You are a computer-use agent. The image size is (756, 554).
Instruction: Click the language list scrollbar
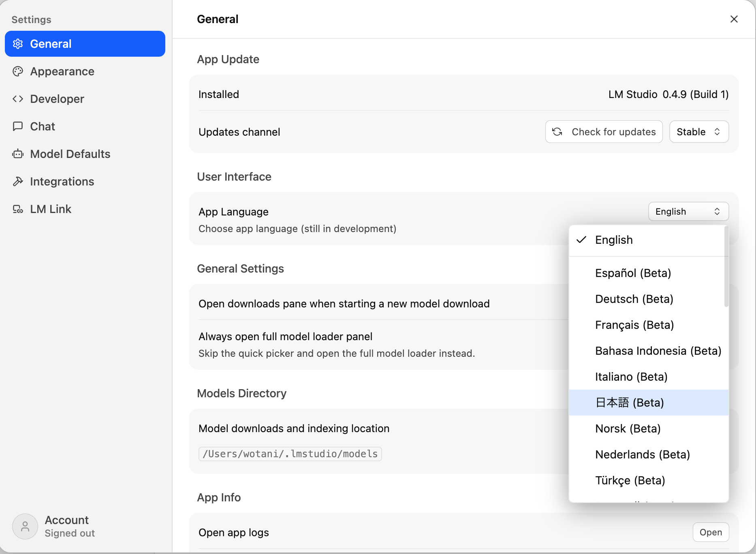[x=726, y=267]
